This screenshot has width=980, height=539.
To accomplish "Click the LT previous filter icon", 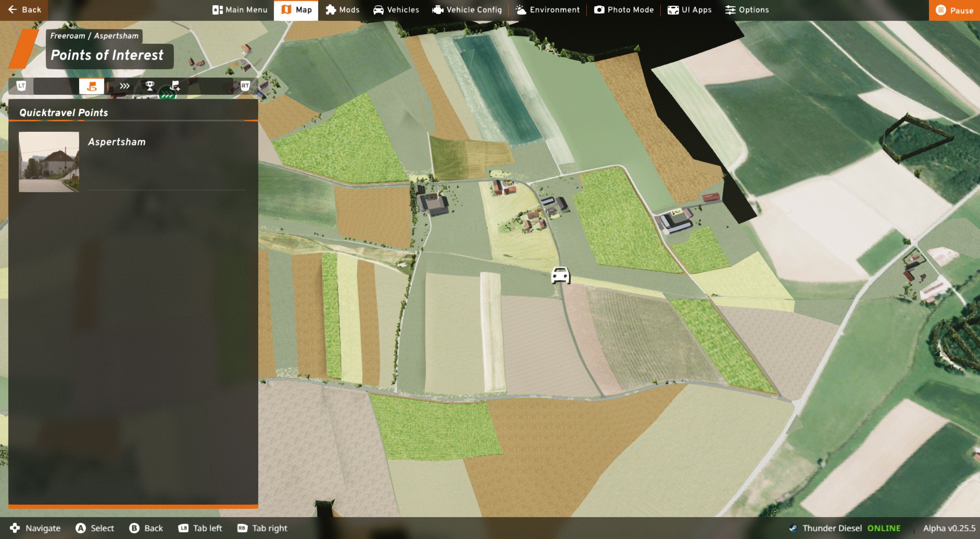I will [21, 86].
